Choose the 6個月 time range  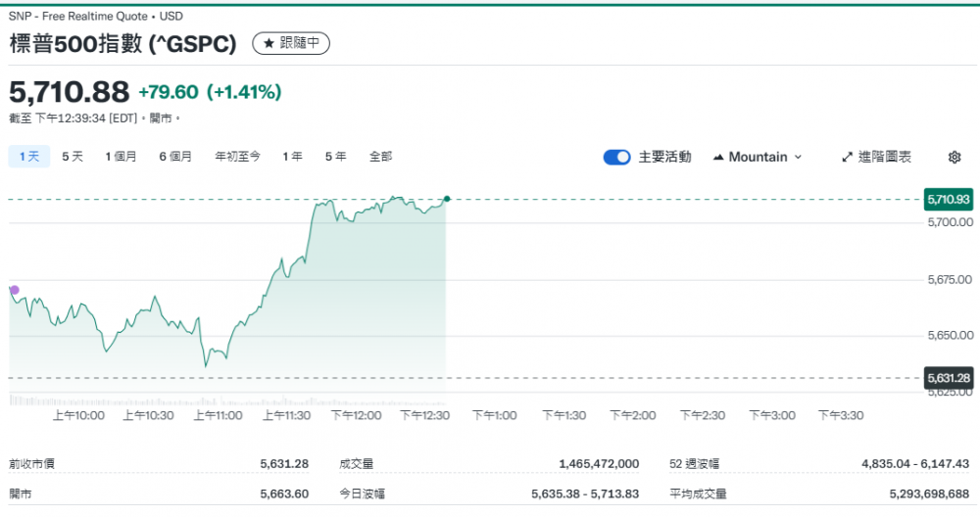175,156
